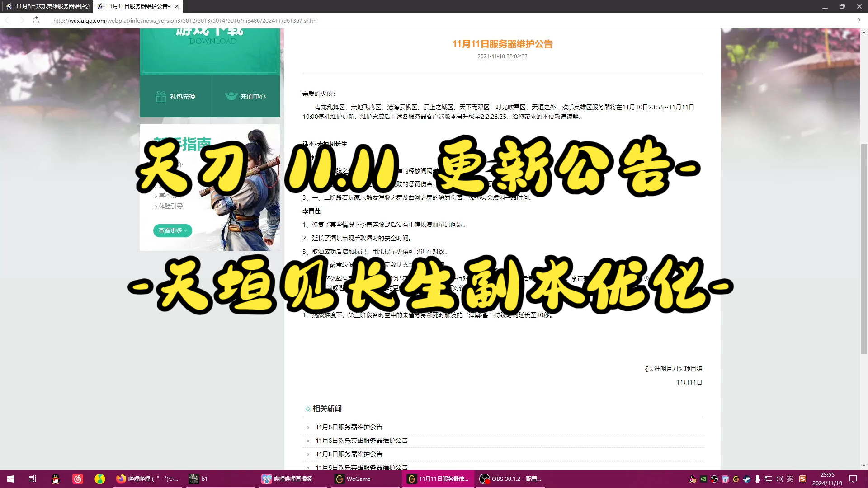Click the bilibili live tray icon

click(x=725, y=479)
